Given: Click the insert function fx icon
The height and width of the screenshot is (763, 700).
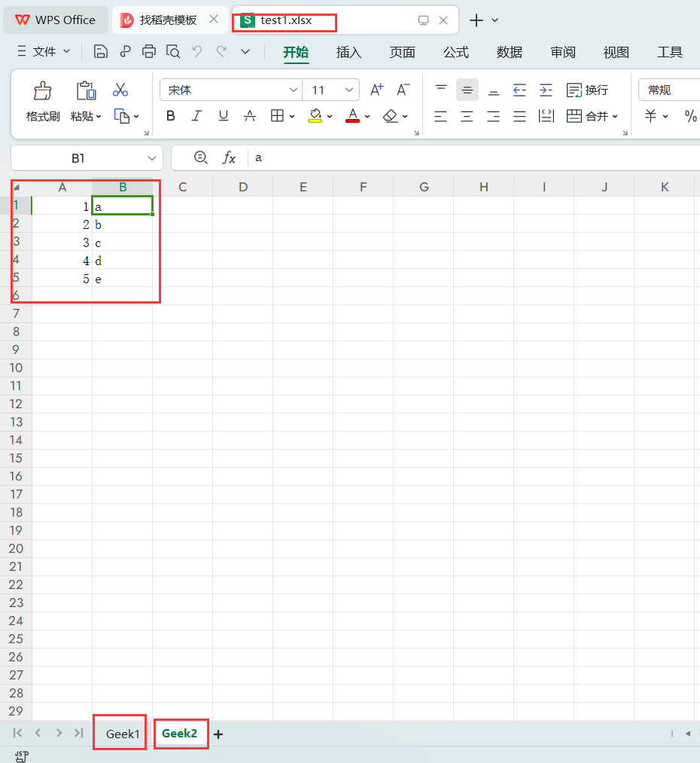Looking at the screenshot, I should coord(229,157).
